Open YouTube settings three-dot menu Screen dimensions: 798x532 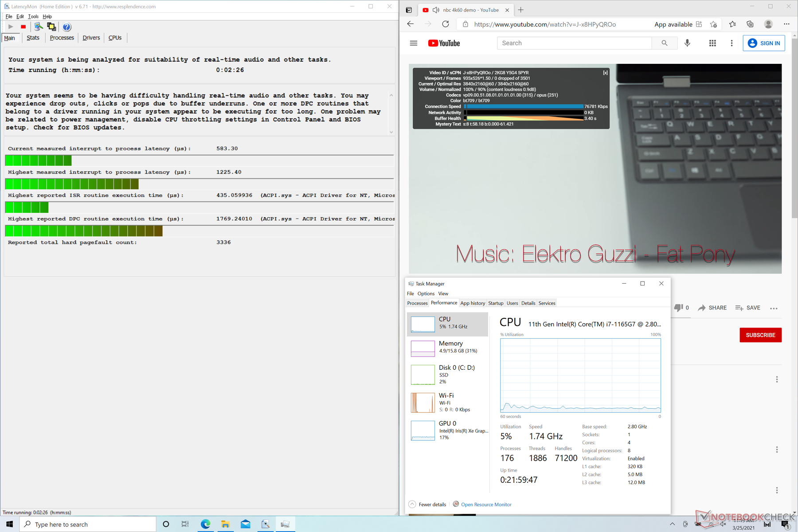[x=731, y=43]
